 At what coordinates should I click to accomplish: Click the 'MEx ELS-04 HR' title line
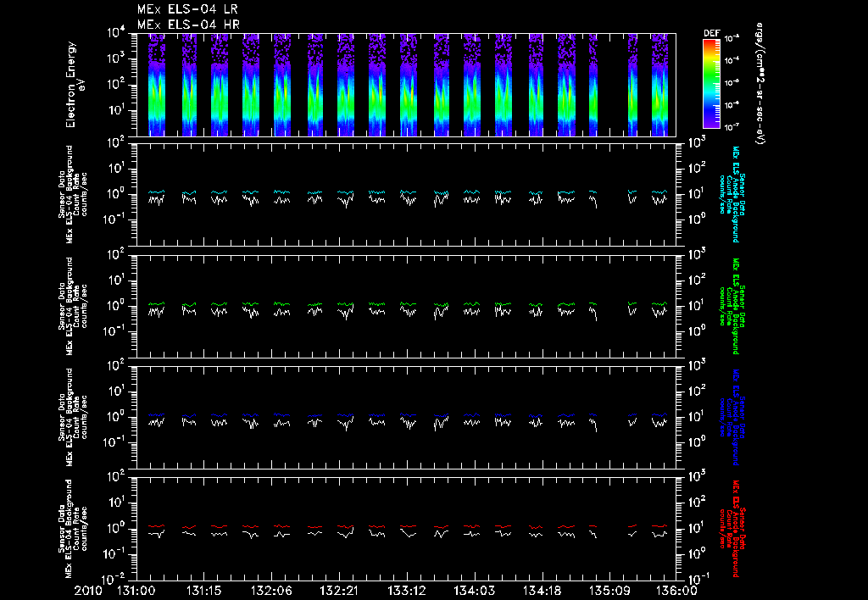[x=188, y=25]
